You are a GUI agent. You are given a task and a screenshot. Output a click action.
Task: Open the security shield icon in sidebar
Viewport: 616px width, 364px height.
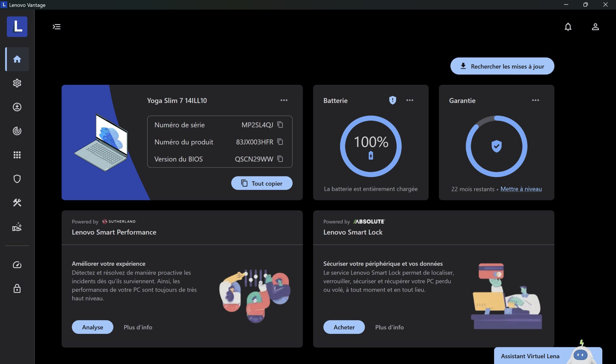17,179
